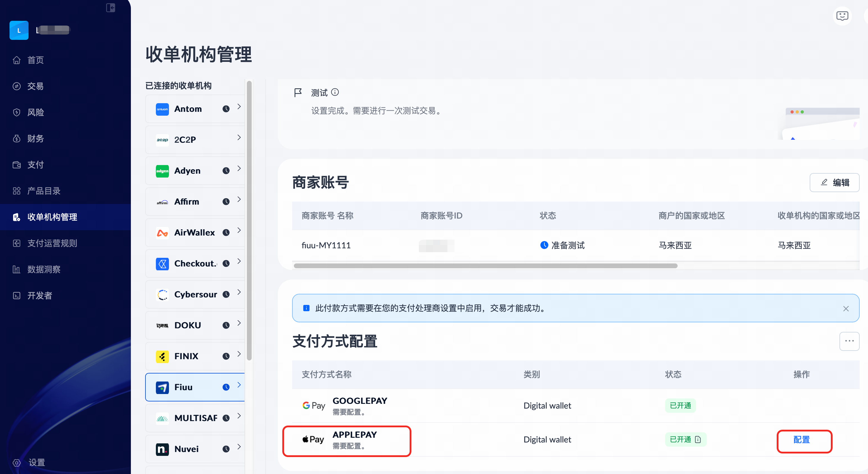
Task: Expand the DOKU acquirer chevron
Action: pos(239,323)
